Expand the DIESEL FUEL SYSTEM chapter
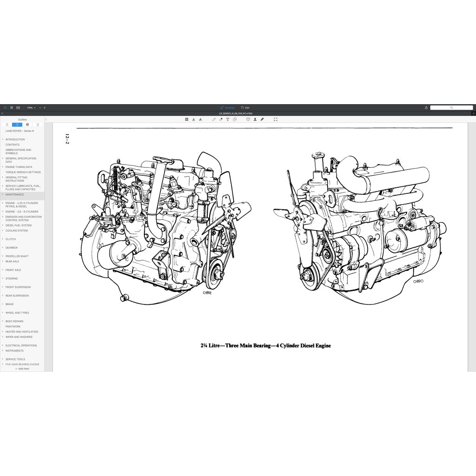Screen dimensions: 476x476 point(19,225)
